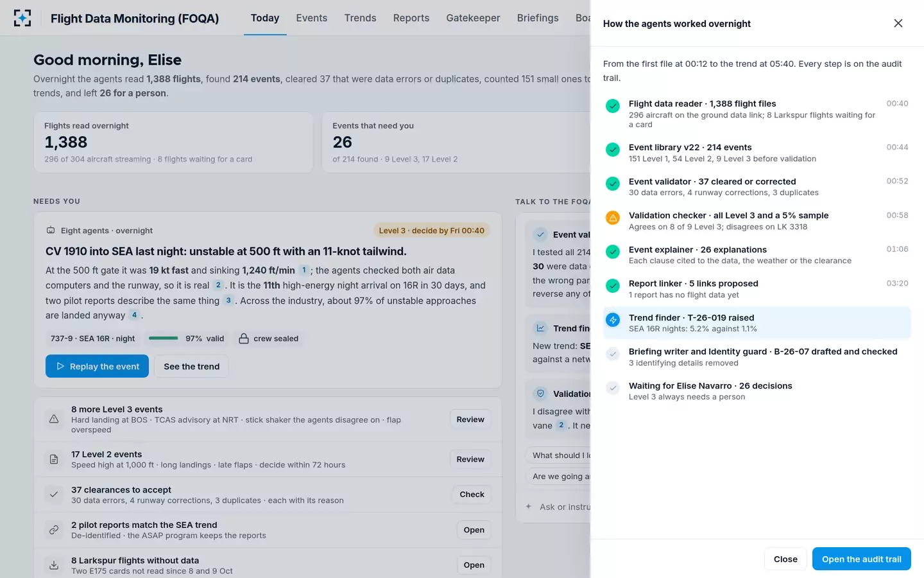
Task: Review the 8 more Level 3 events
Action: point(470,419)
